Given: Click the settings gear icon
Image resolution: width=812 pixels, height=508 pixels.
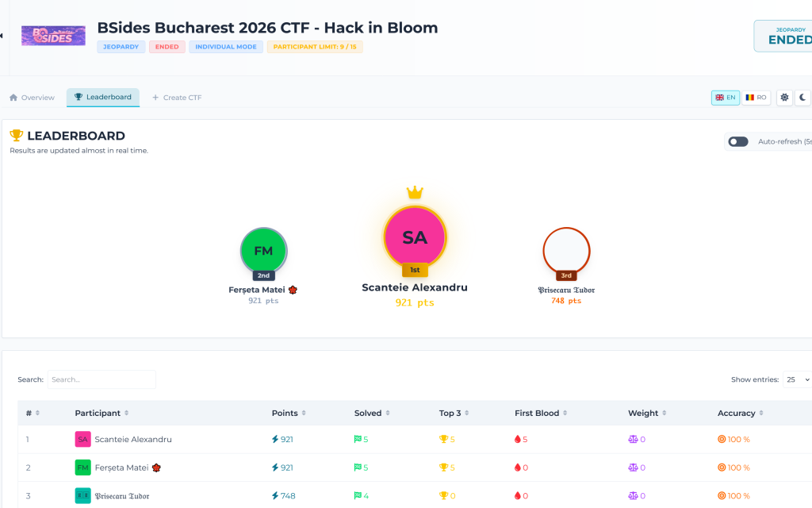Looking at the screenshot, I should [x=784, y=98].
